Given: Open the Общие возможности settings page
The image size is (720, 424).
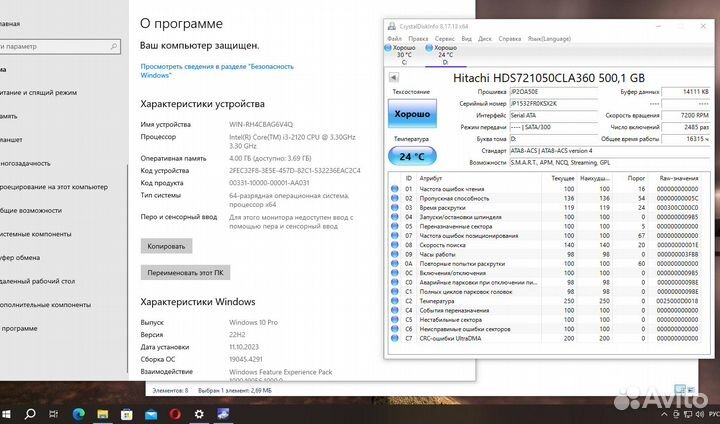Looking at the screenshot, I should (x=31, y=210).
